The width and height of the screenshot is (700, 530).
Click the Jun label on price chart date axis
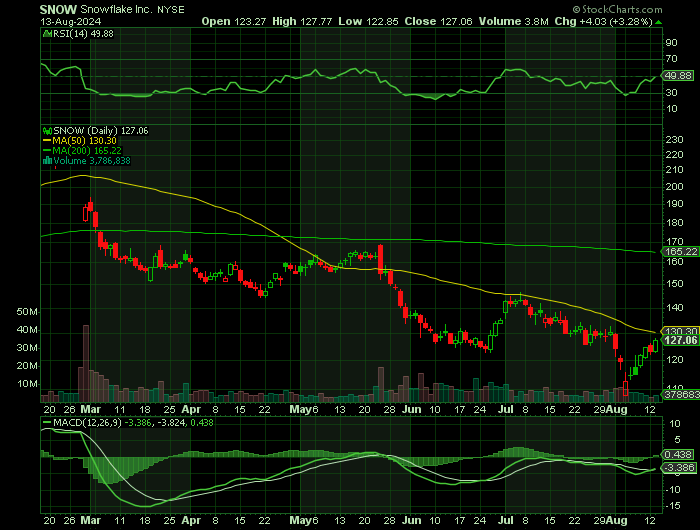[x=411, y=409]
